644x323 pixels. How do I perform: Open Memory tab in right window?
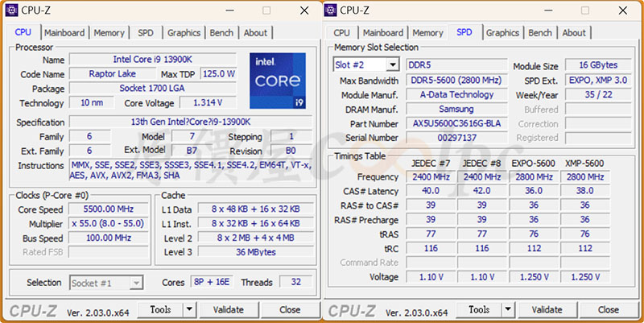[x=427, y=33]
